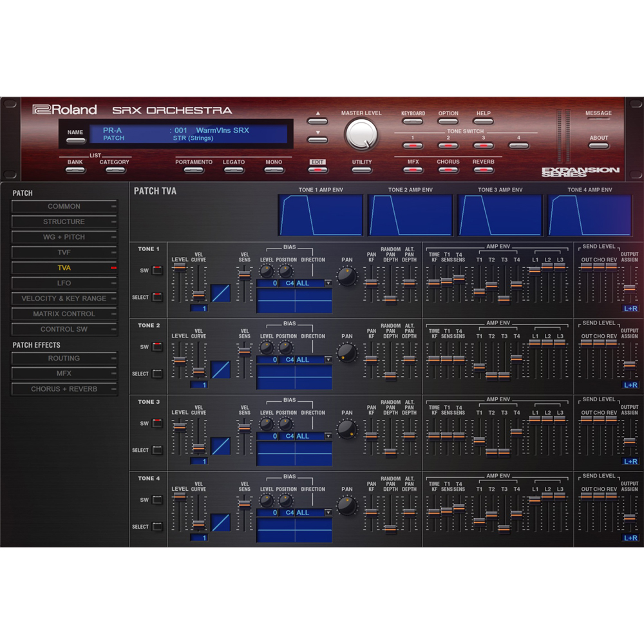Open the CHORUS + REVERB effects page
This screenshot has height=644, width=644.
64,389
